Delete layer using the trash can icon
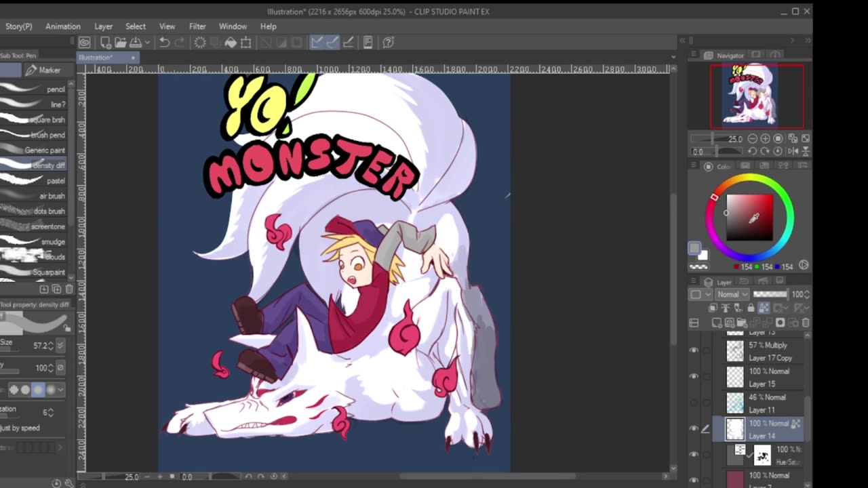 [x=806, y=323]
